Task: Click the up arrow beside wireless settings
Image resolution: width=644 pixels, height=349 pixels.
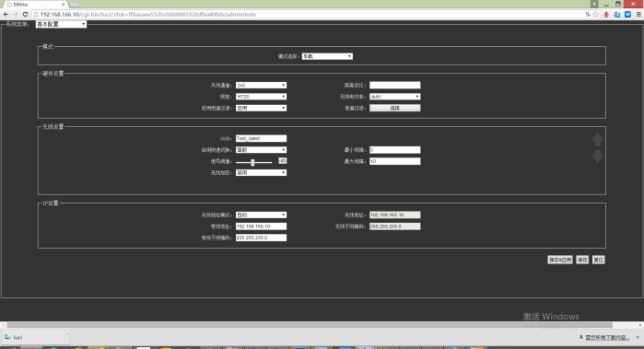Action: [597, 140]
